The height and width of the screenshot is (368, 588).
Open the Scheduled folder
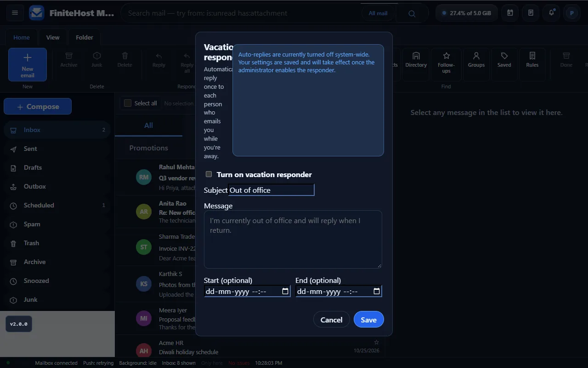[x=57, y=205]
